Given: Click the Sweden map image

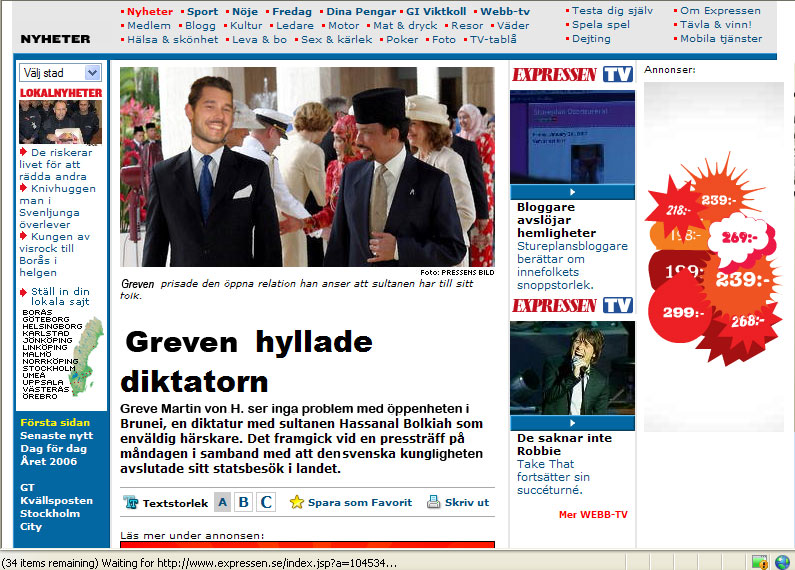Looking at the screenshot, I should pyautogui.click(x=86, y=356).
